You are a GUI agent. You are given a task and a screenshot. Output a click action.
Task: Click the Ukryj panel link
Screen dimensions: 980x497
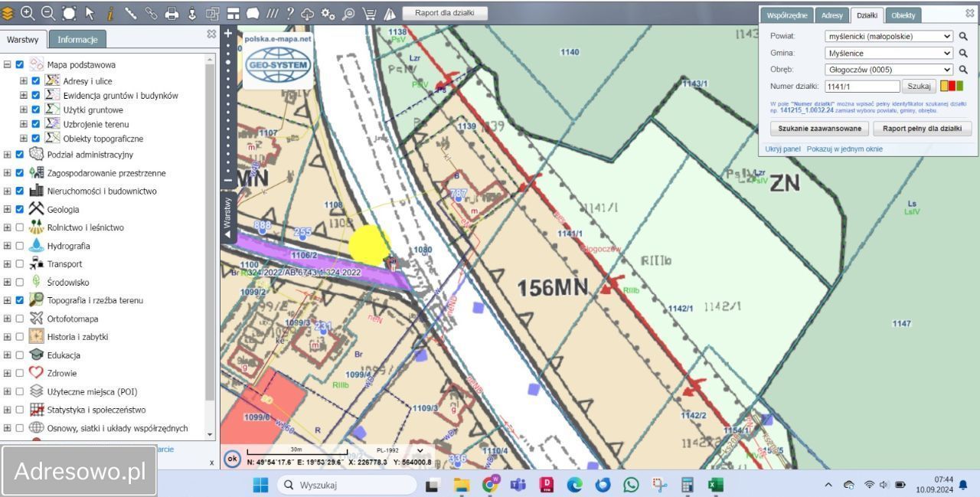pyautogui.click(x=782, y=149)
